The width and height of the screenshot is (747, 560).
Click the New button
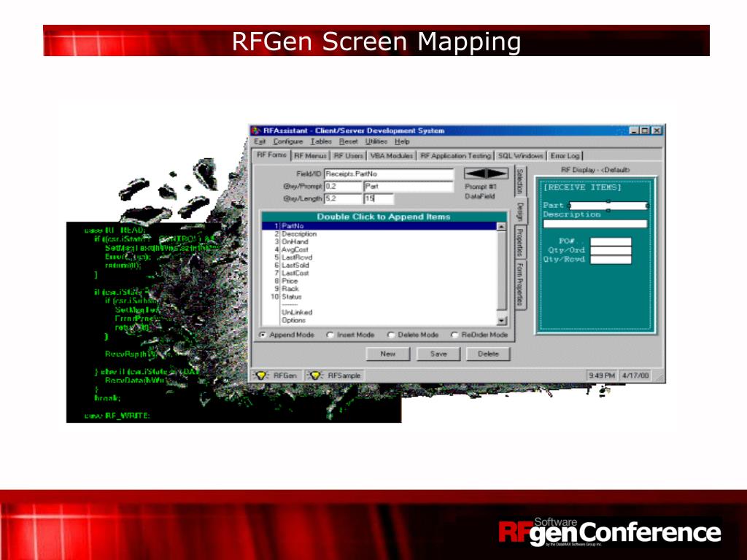click(389, 353)
